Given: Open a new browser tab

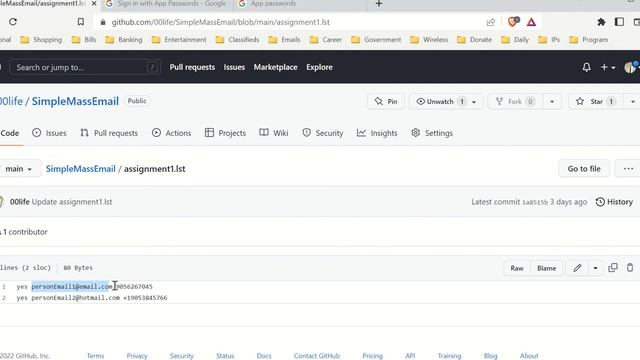Looking at the screenshot, I should pyautogui.click(x=379, y=4).
